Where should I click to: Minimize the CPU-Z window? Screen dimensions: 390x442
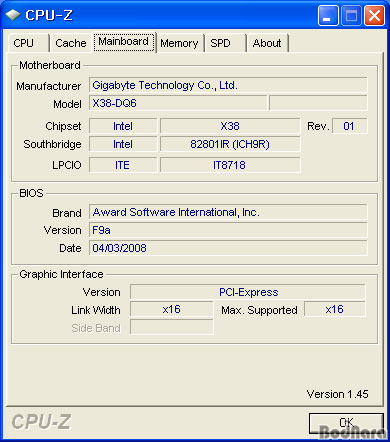[x=328, y=15]
